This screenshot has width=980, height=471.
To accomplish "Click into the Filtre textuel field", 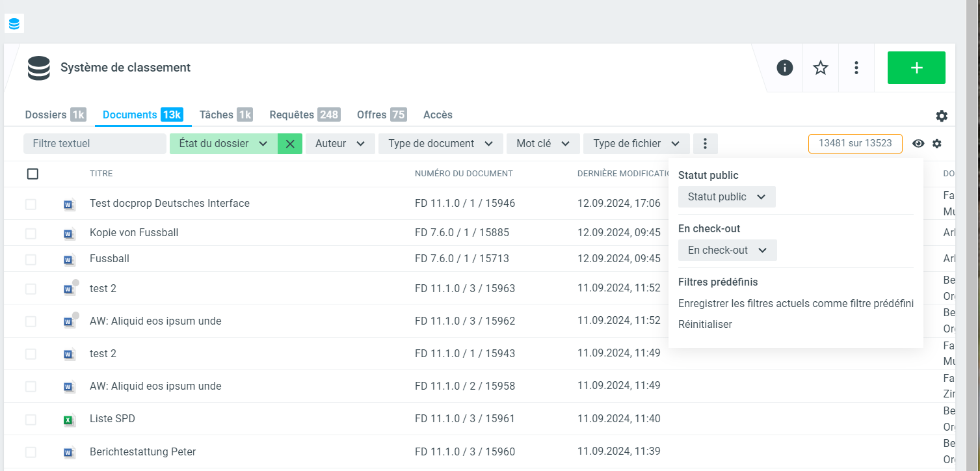I will (94, 144).
